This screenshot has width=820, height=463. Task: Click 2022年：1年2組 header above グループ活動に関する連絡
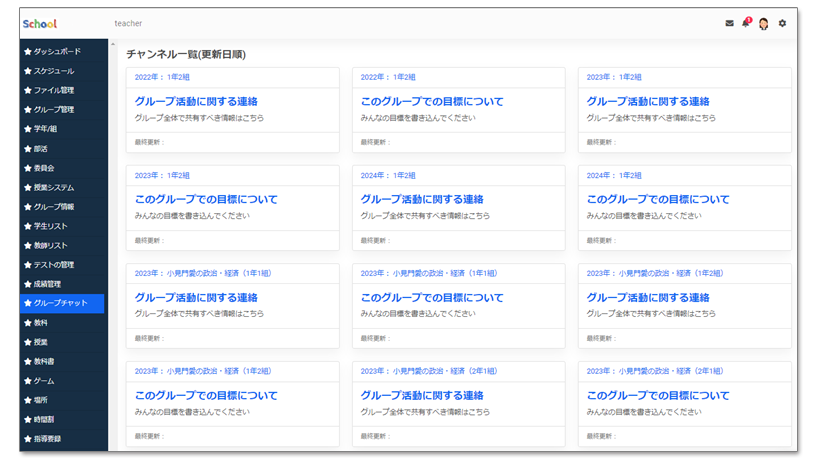(x=162, y=77)
